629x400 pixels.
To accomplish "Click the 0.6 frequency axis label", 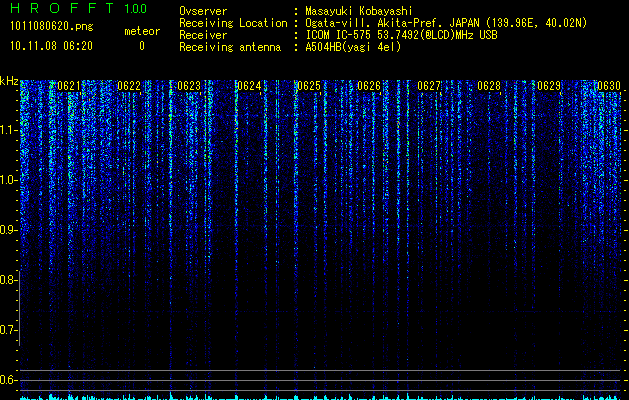I will (x=8, y=380).
